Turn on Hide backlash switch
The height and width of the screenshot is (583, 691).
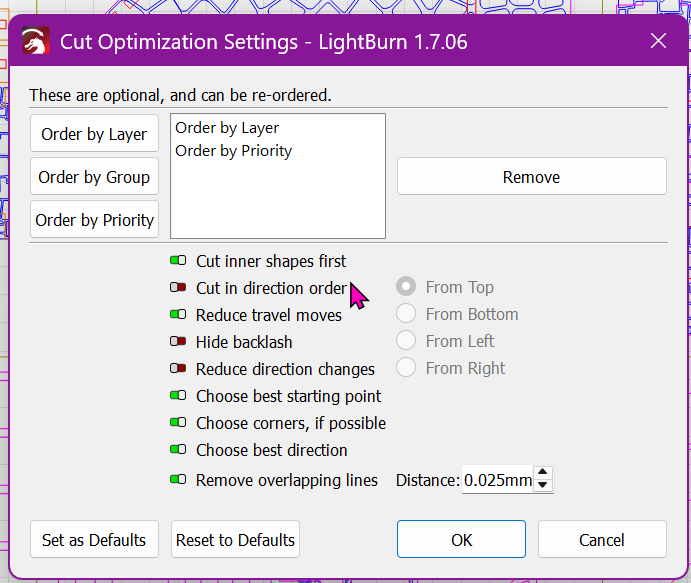(x=178, y=341)
